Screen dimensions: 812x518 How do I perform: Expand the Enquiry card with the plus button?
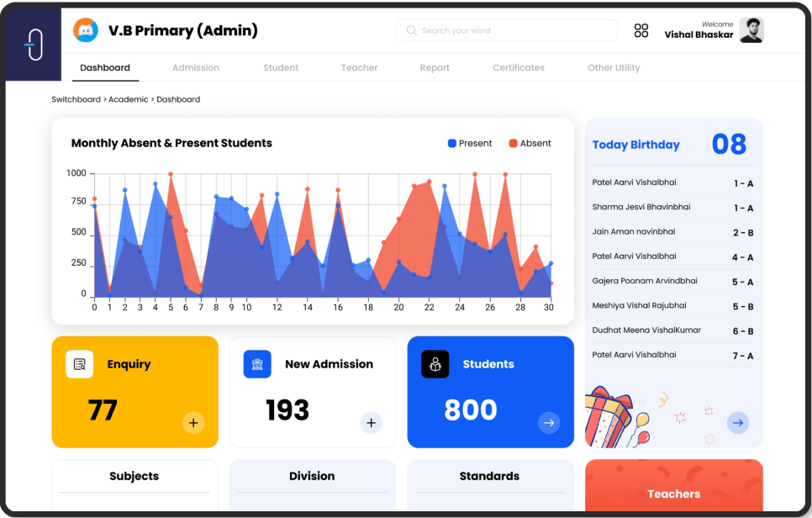[x=192, y=423]
